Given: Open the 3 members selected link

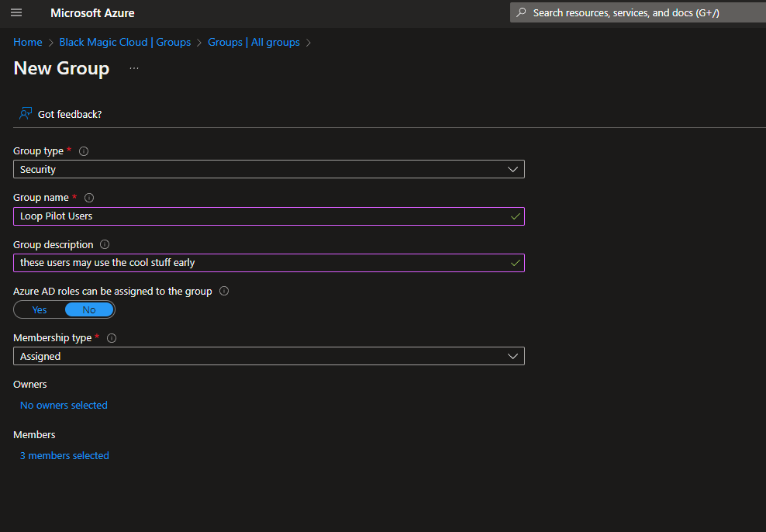Looking at the screenshot, I should pyautogui.click(x=64, y=456).
